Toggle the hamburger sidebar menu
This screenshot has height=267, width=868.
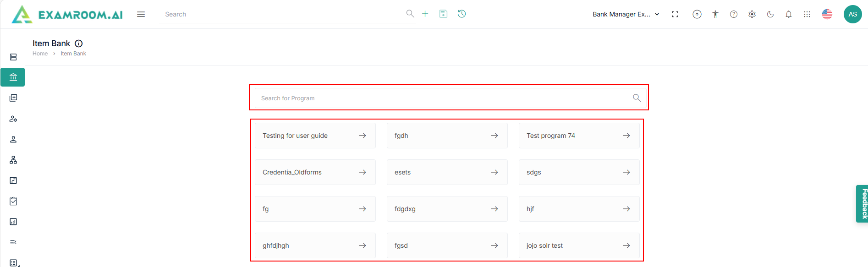pyautogui.click(x=141, y=14)
